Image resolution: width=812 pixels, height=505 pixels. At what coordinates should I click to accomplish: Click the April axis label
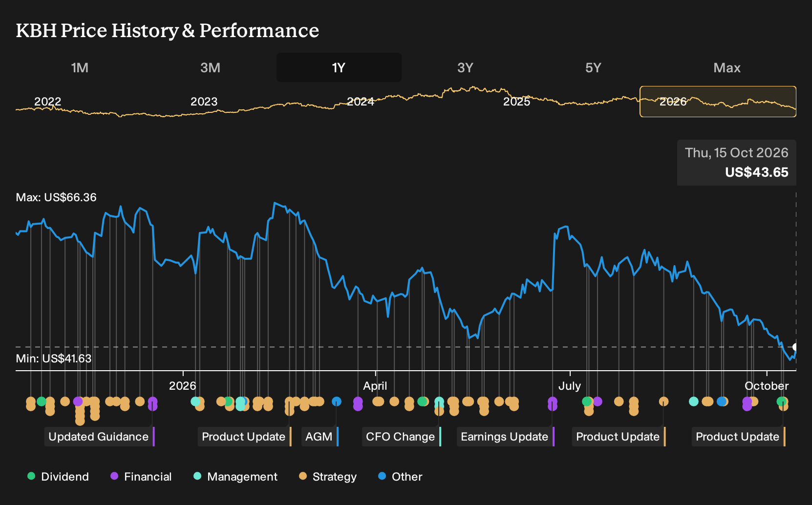coord(375,386)
